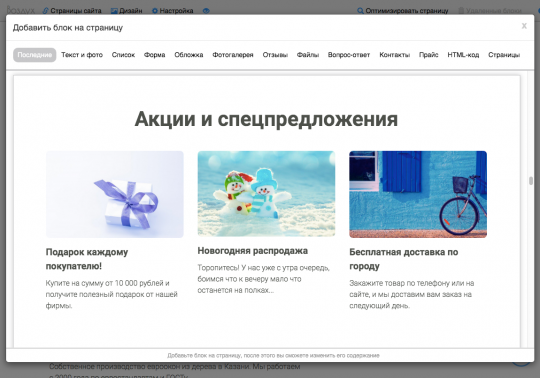The height and width of the screenshot is (378, 540).
Task: Click the Подарок каждому покупателю title
Action: 87,259
